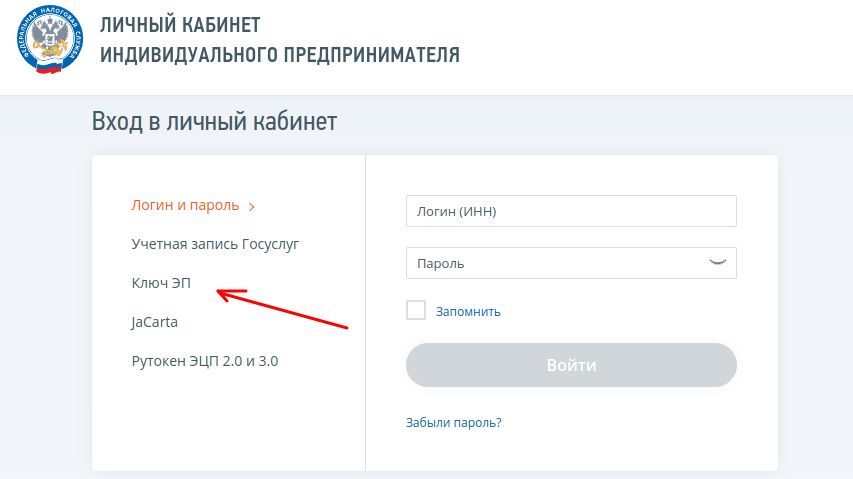This screenshot has width=853, height=479.
Task: Switch to Учетная запись Госуслуг login
Action: [x=215, y=244]
